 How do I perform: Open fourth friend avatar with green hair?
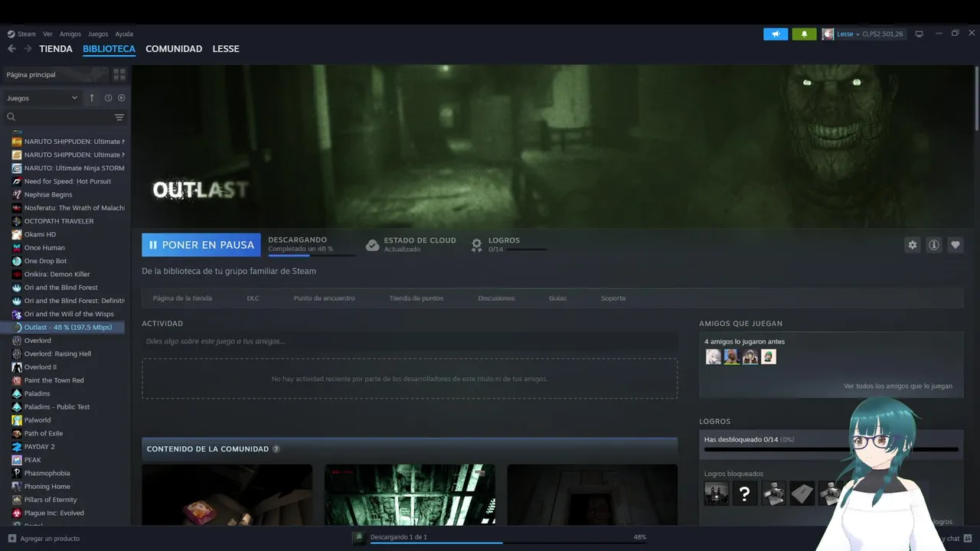point(769,357)
